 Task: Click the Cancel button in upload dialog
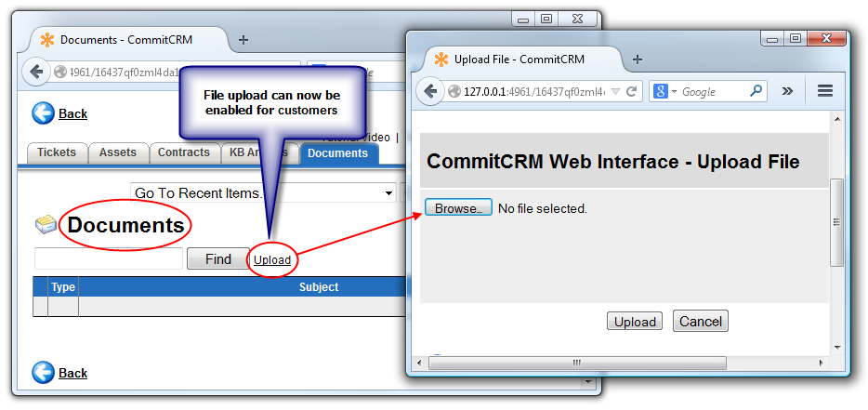click(701, 322)
